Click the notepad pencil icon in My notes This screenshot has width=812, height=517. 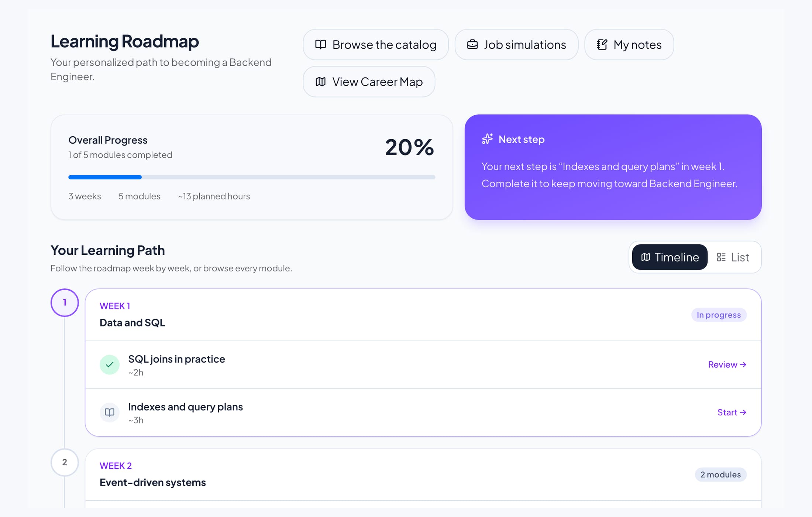602,45
